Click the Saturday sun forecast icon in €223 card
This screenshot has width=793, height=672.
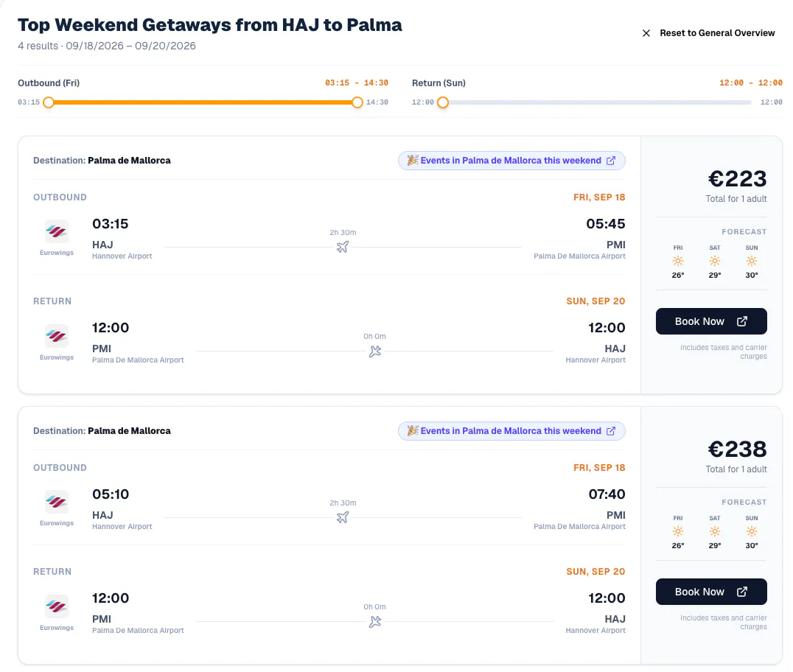(x=715, y=261)
